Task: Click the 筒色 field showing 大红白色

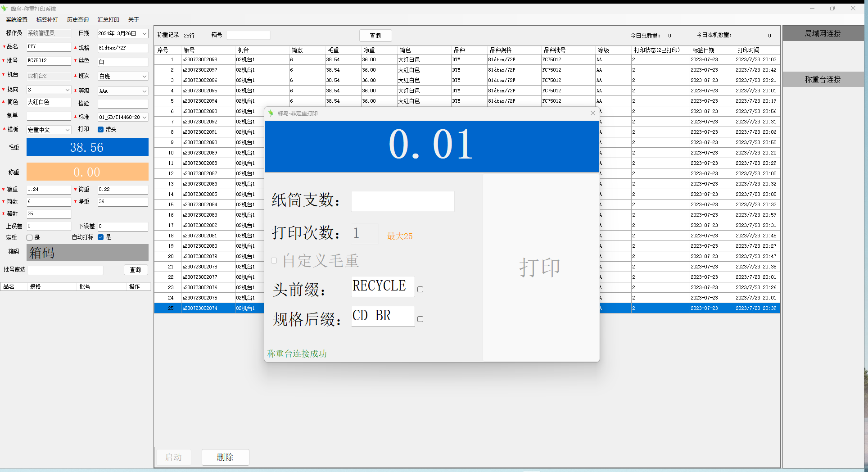Action: click(x=49, y=102)
